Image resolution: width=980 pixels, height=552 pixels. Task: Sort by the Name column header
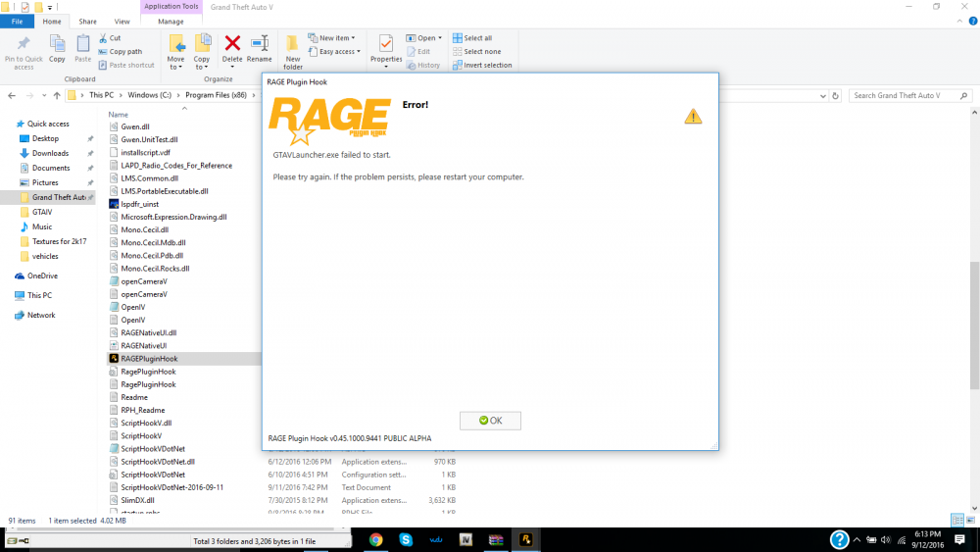click(119, 115)
